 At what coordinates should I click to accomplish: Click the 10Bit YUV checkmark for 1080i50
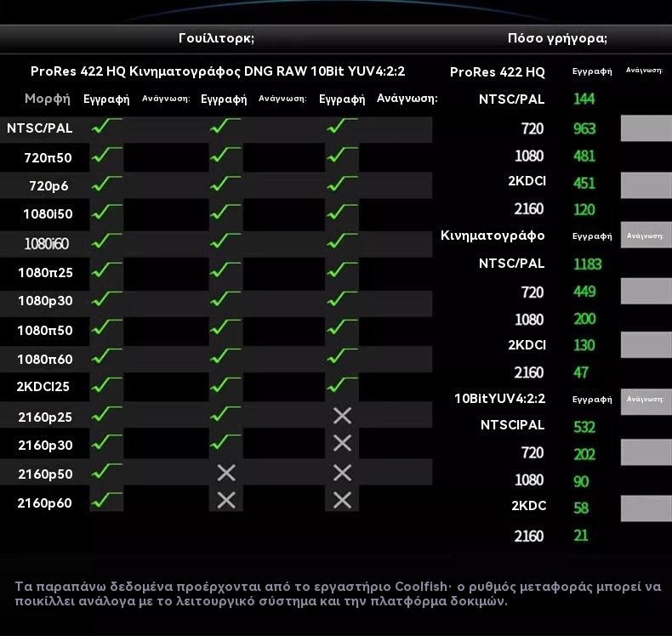click(342, 213)
